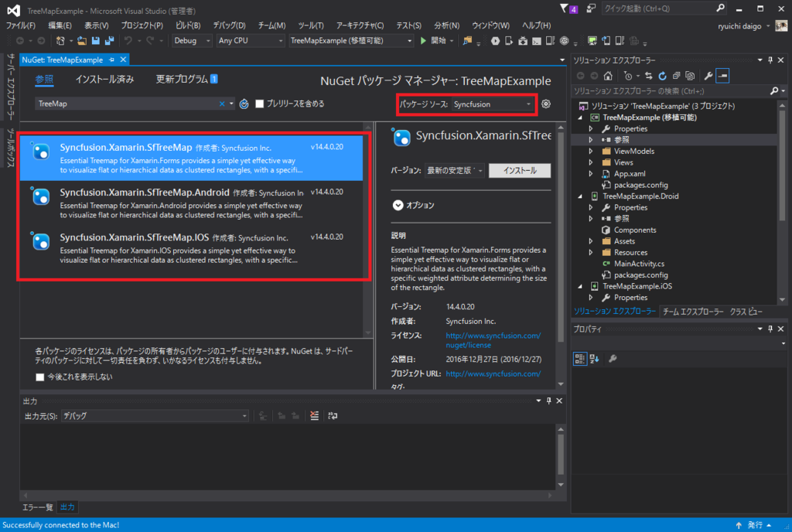Switch to the インストール済み tab
The height and width of the screenshot is (532, 792).
coord(104,79)
